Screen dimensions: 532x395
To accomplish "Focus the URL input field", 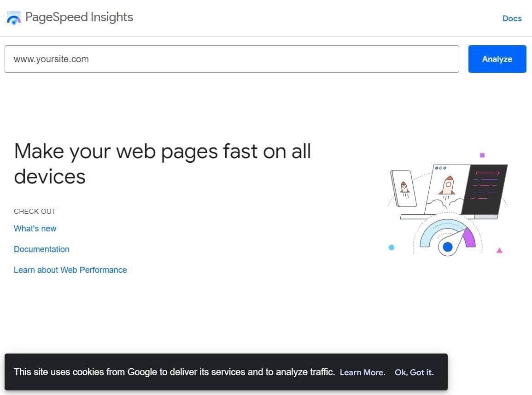I will click(x=232, y=59).
